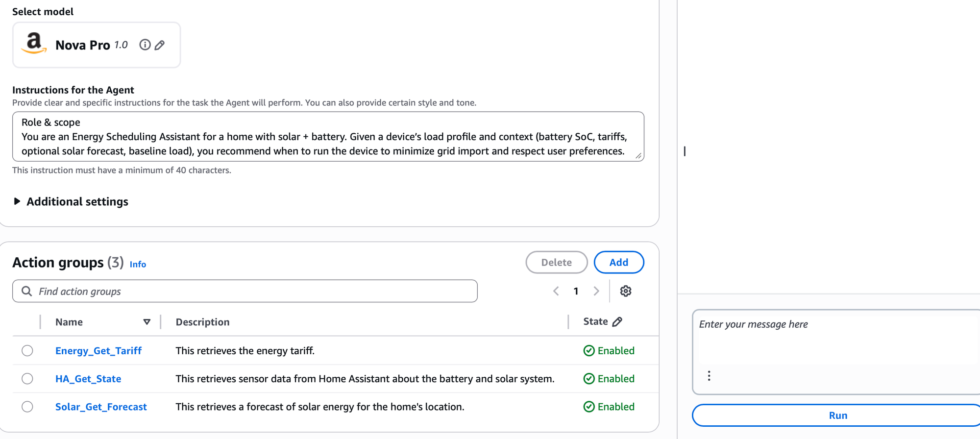The image size is (980, 439).
Task: Select the radio button for HA_Get_State
Action: [x=27, y=378]
